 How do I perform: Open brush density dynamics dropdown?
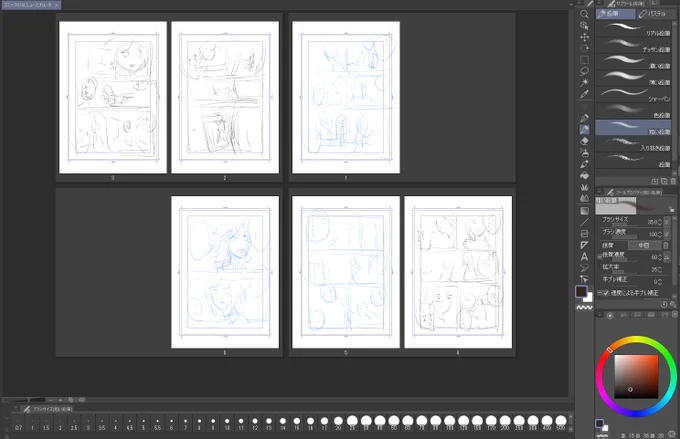pos(667,234)
